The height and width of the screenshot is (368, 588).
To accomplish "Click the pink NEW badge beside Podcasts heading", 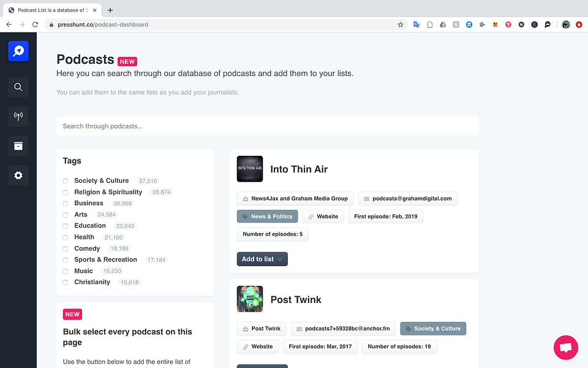I will click(x=127, y=61).
